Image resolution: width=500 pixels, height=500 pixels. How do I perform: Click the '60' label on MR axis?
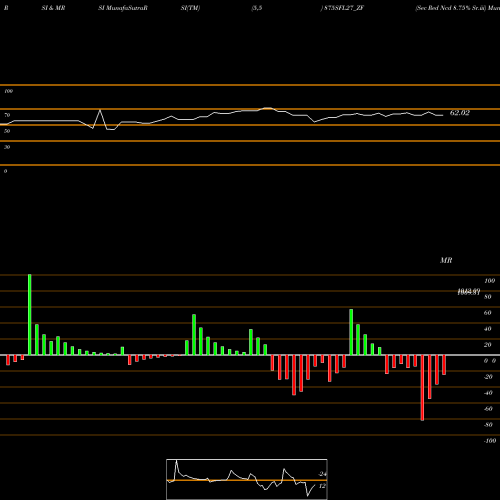488,313
